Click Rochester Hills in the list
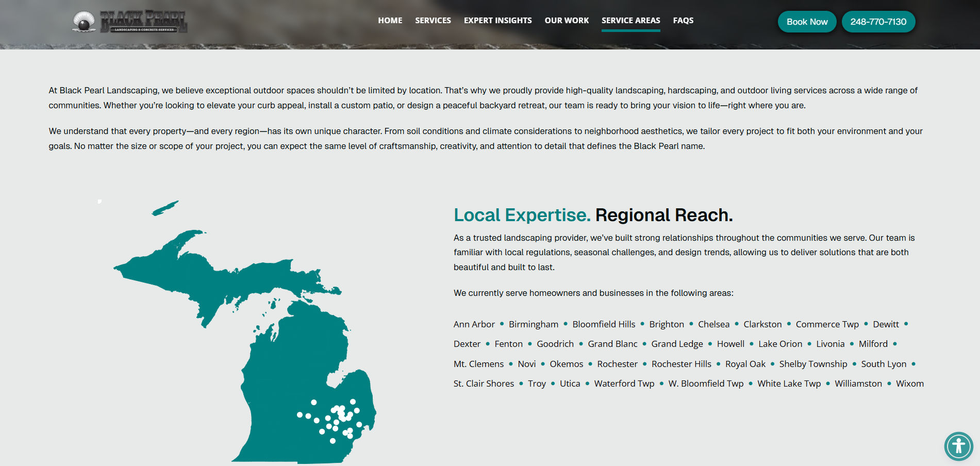Screen dimensions: 980x466 point(682,364)
